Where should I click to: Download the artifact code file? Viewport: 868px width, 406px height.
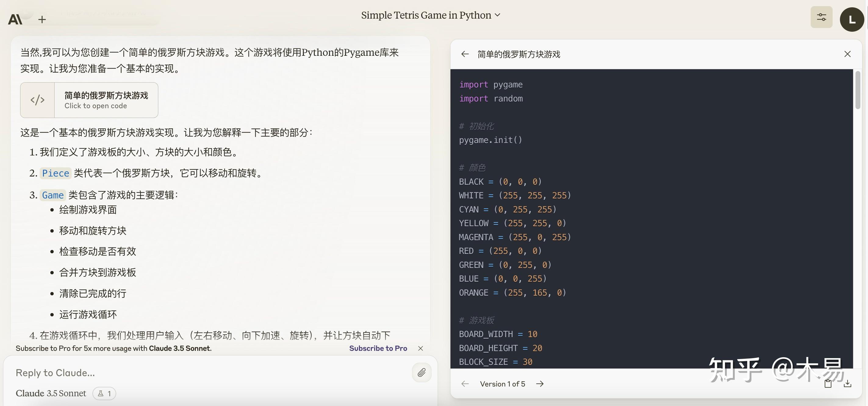coord(848,384)
